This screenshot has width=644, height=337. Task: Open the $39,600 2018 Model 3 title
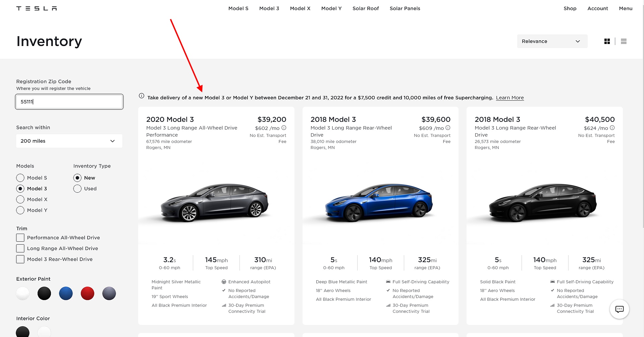point(333,119)
